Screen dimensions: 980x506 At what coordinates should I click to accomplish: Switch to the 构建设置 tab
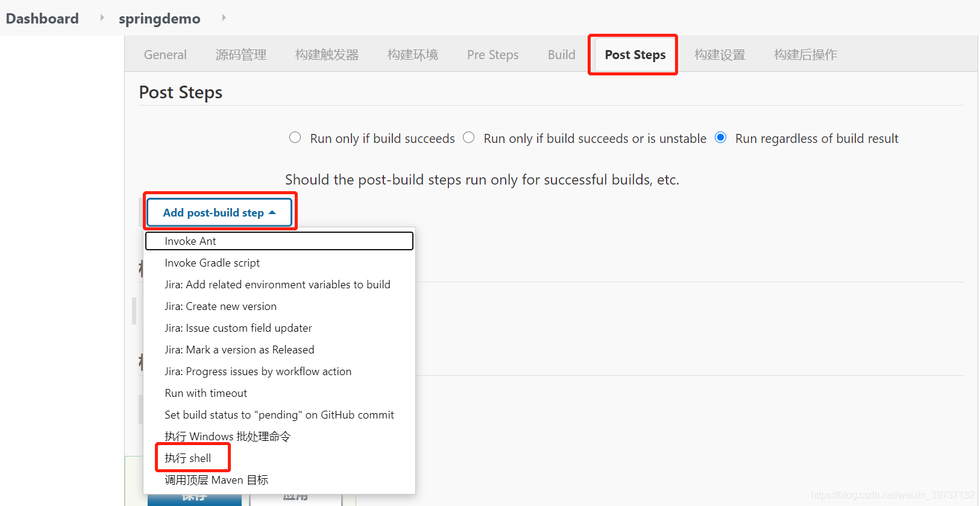[720, 55]
